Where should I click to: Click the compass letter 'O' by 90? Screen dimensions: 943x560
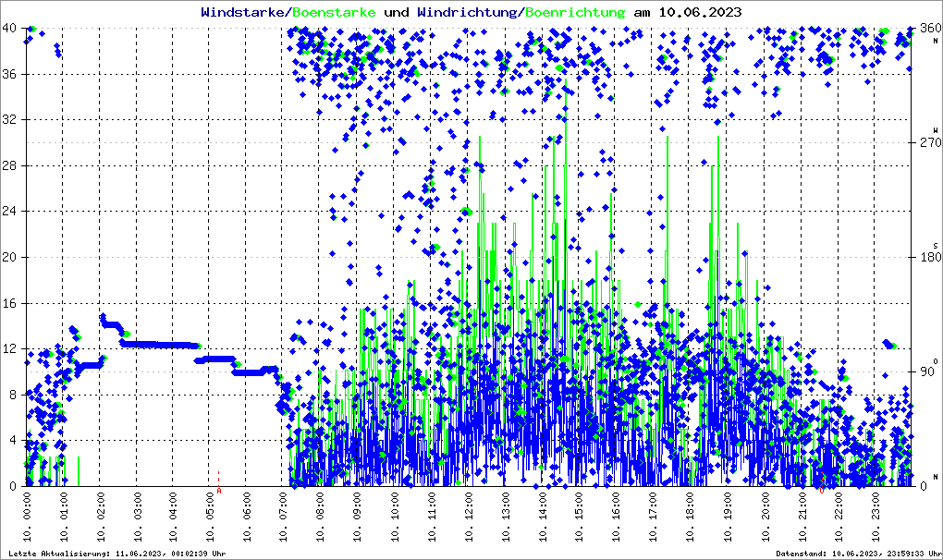pos(936,361)
